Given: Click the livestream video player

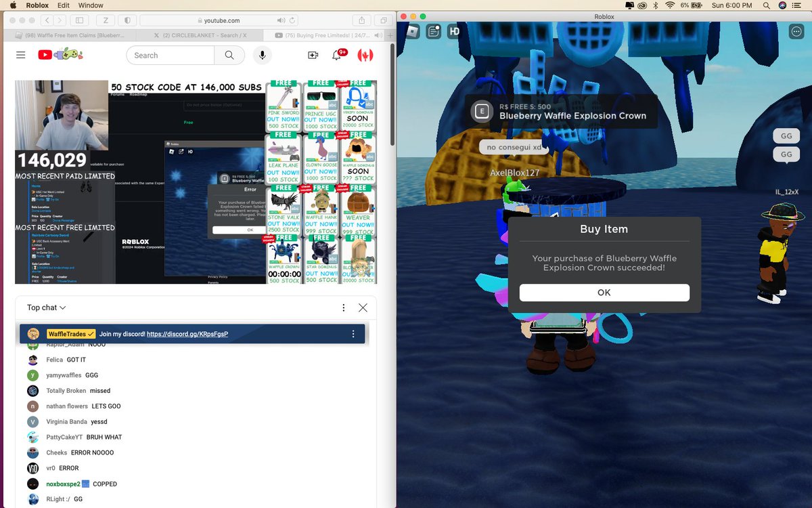Looking at the screenshot, I should 196,182.
